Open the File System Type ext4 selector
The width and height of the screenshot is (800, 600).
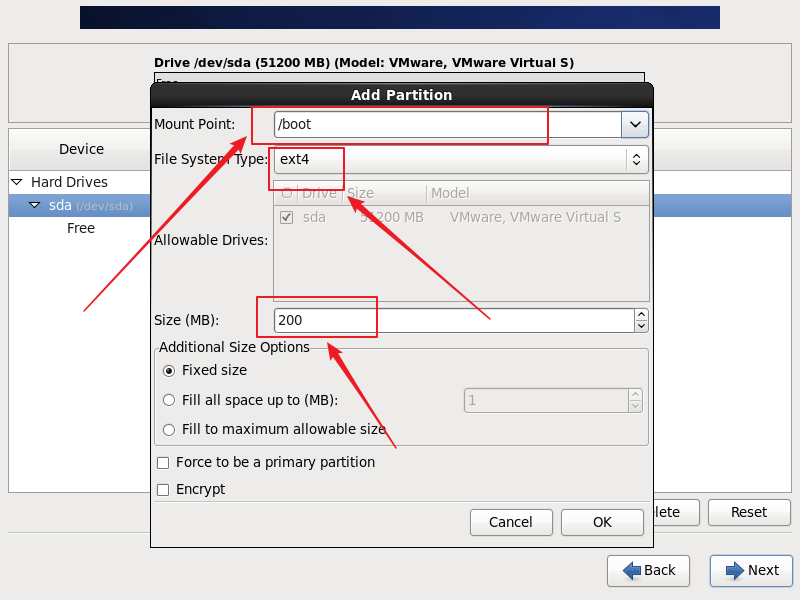click(x=461, y=159)
